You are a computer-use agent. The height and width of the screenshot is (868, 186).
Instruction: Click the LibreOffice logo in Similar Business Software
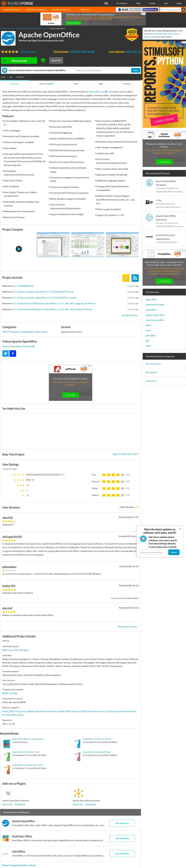pos(6,854)
